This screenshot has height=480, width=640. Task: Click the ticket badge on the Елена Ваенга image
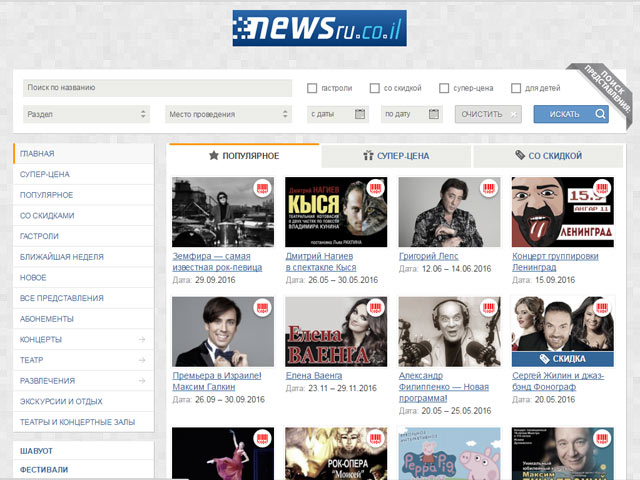coord(376,308)
